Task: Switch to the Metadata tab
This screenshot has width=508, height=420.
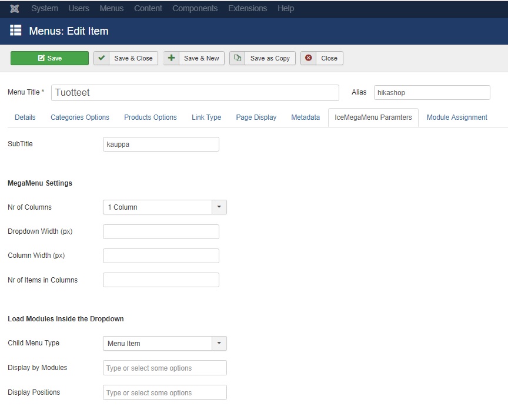Action: point(306,117)
